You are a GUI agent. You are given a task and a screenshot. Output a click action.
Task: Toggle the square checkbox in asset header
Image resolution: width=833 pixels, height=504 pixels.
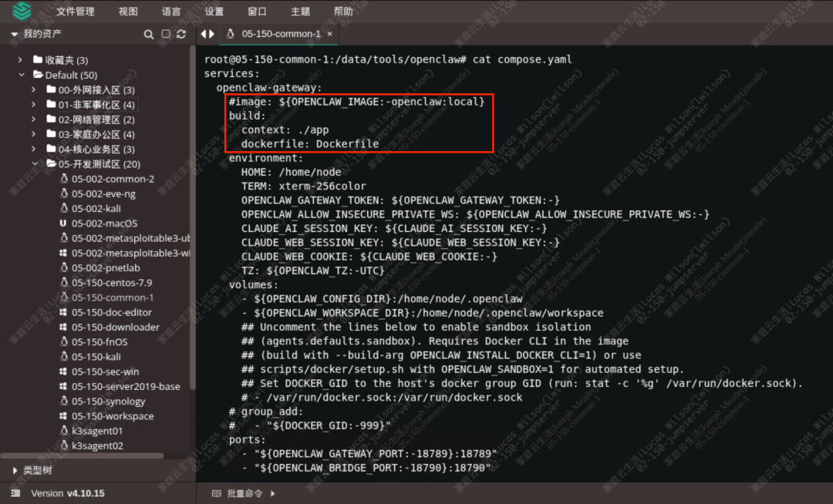click(166, 35)
